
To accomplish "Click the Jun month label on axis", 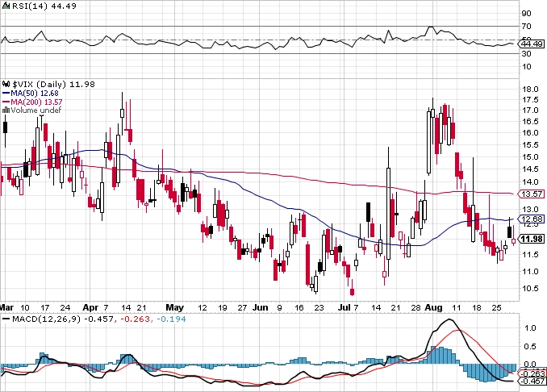I will tap(261, 307).
